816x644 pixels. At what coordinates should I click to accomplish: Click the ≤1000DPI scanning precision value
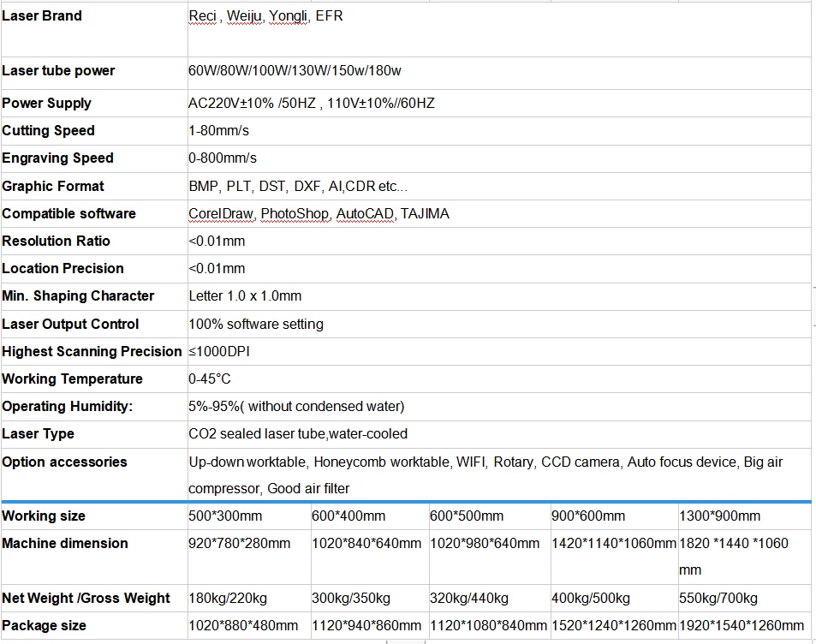coord(219,352)
